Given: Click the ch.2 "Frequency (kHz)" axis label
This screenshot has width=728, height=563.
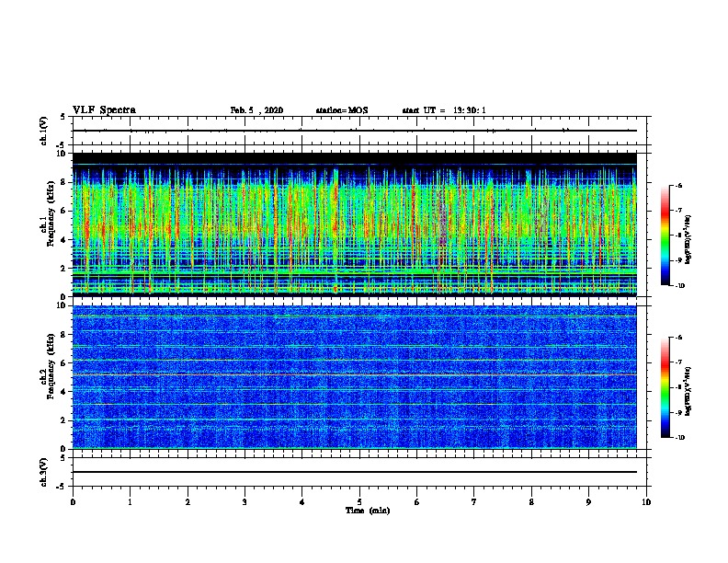Looking at the screenshot, I should click(x=51, y=366).
